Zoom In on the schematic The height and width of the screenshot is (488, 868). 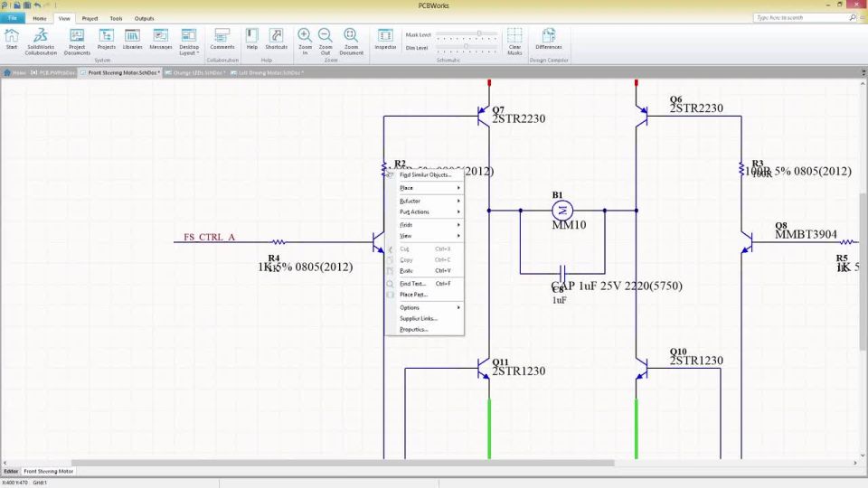click(305, 42)
